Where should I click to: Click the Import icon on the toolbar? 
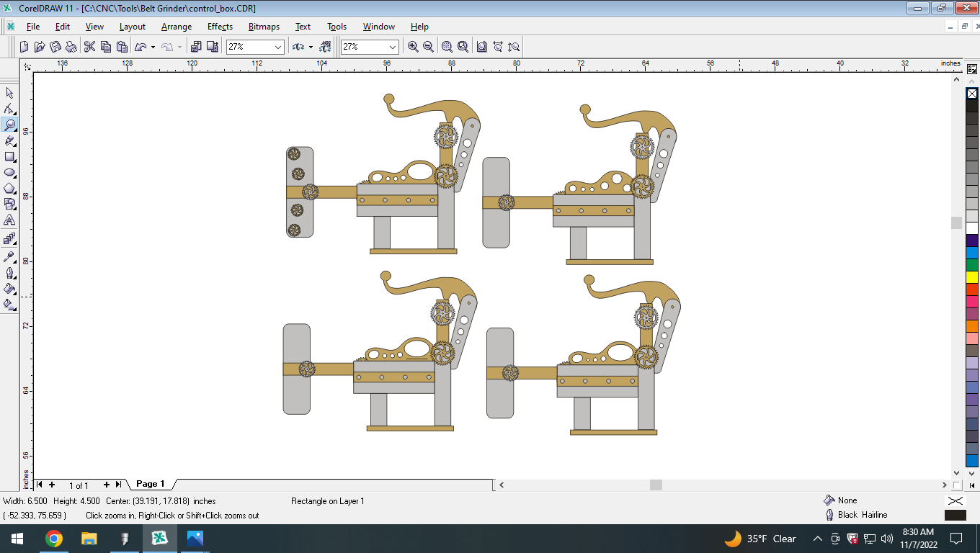[196, 46]
